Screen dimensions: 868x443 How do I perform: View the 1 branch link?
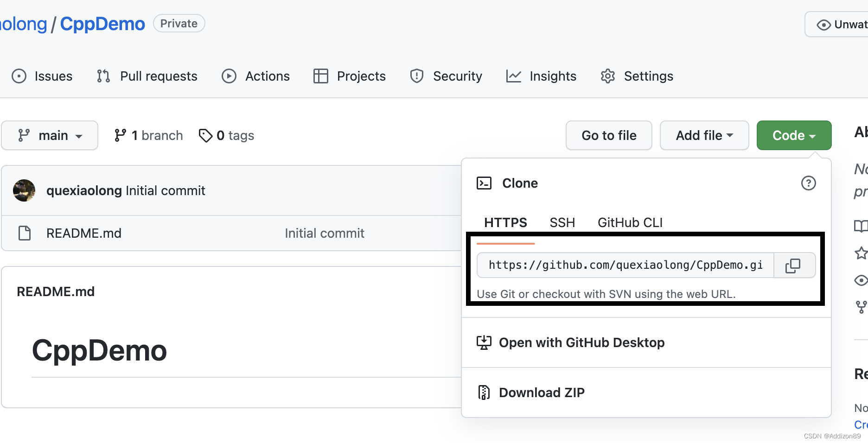[148, 135]
